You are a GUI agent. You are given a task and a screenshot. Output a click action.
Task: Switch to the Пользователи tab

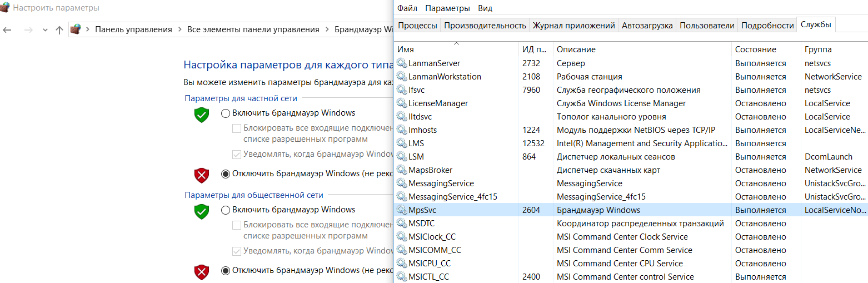[x=707, y=25]
